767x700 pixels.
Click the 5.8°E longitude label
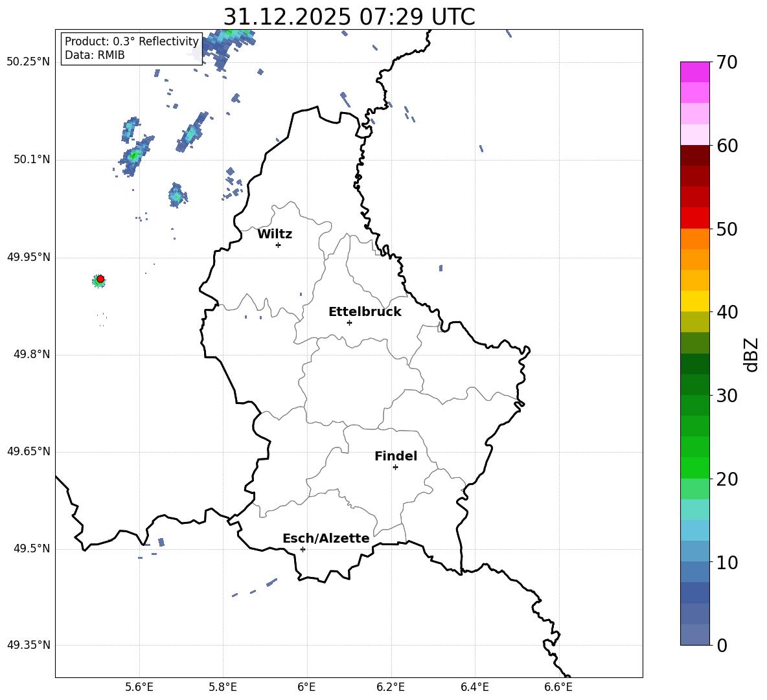coord(223,687)
